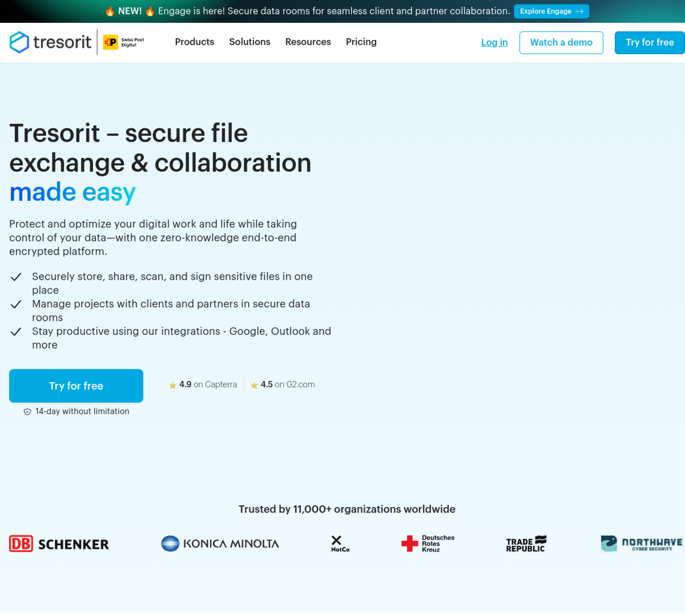Click the NotCo logo

340,544
